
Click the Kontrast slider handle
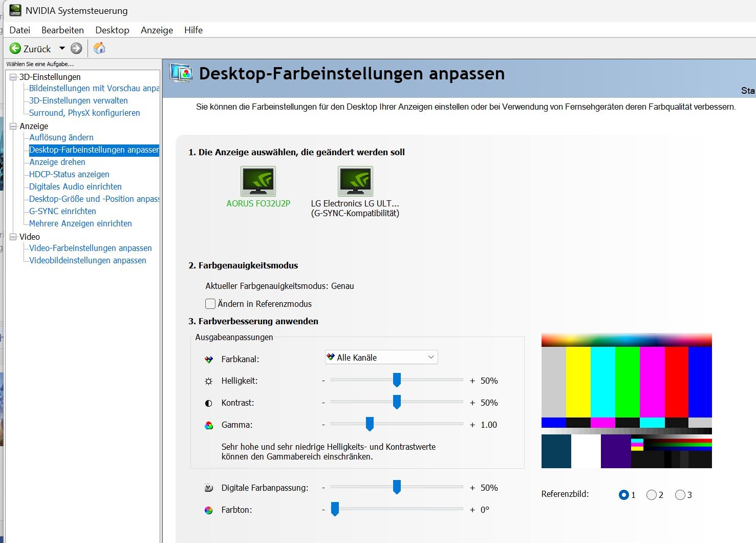(x=397, y=402)
